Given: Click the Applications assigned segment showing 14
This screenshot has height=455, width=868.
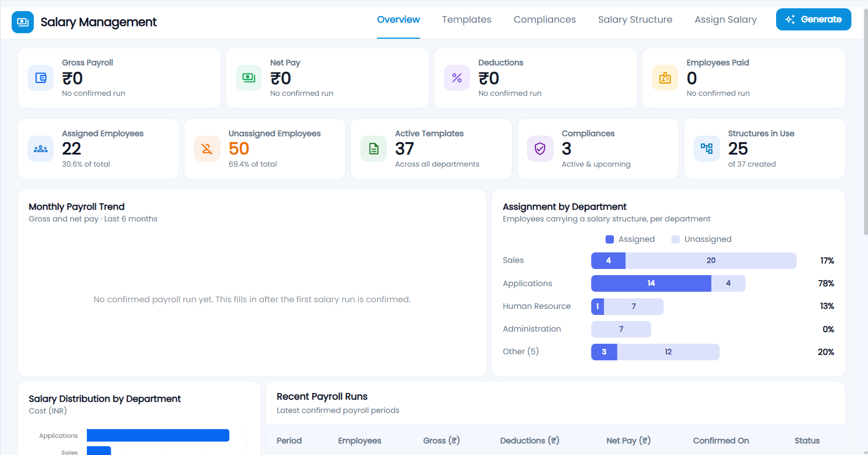Looking at the screenshot, I should pyautogui.click(x=651, y=283).
